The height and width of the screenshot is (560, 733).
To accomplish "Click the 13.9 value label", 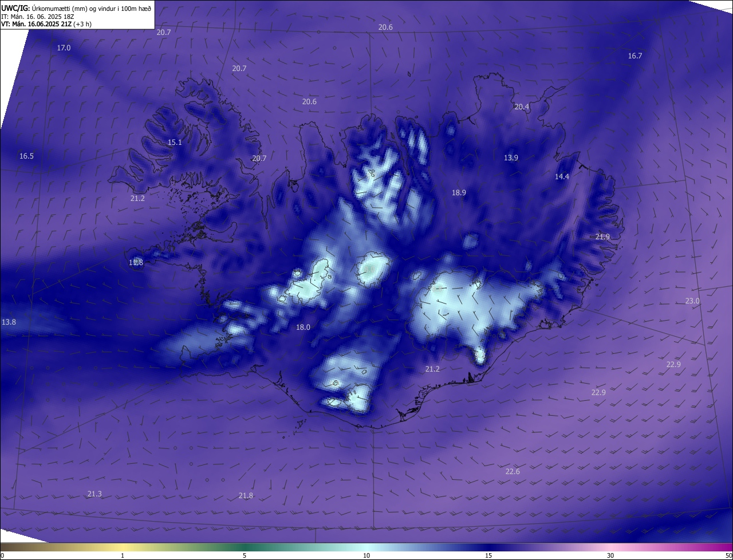I will click(511, 158).
